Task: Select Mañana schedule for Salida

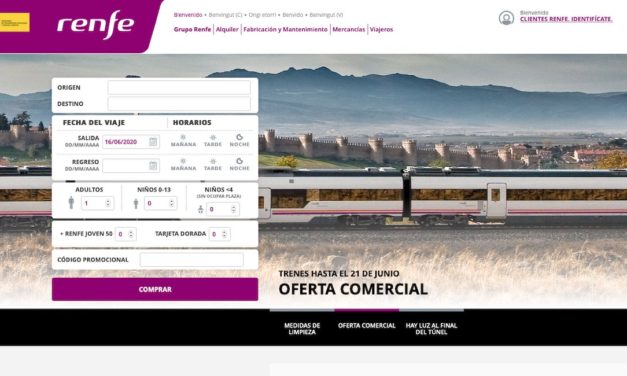Action: click(183, 141)
